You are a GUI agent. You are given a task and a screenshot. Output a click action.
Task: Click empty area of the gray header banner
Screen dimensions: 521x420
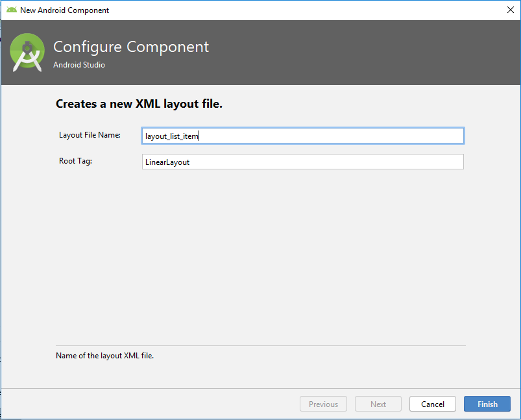click(x=365, y=53)
